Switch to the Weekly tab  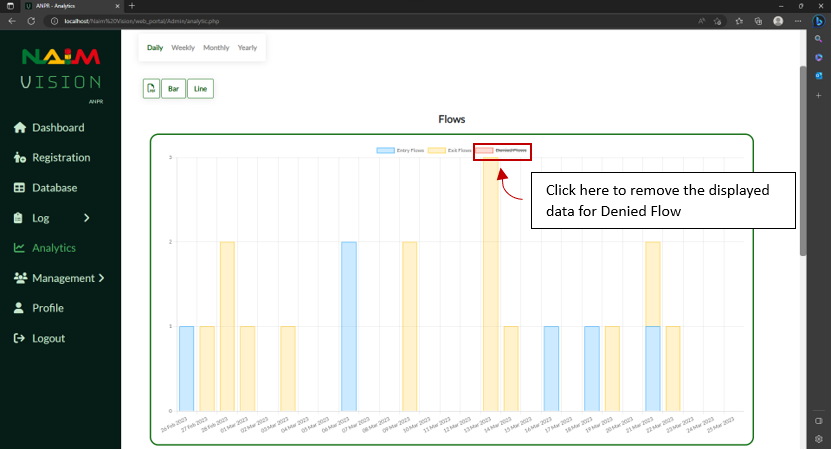pos(183,48)
